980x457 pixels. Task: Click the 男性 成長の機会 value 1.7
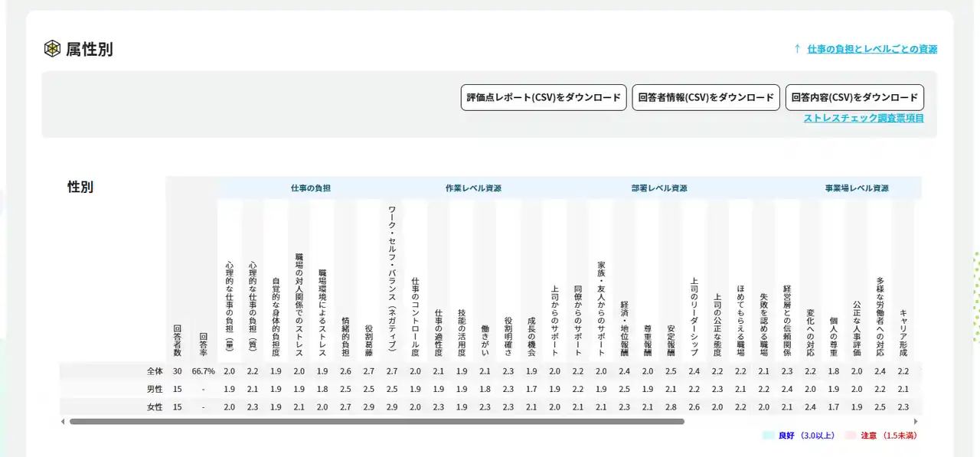pyautogui.click(x=531, y=389)
